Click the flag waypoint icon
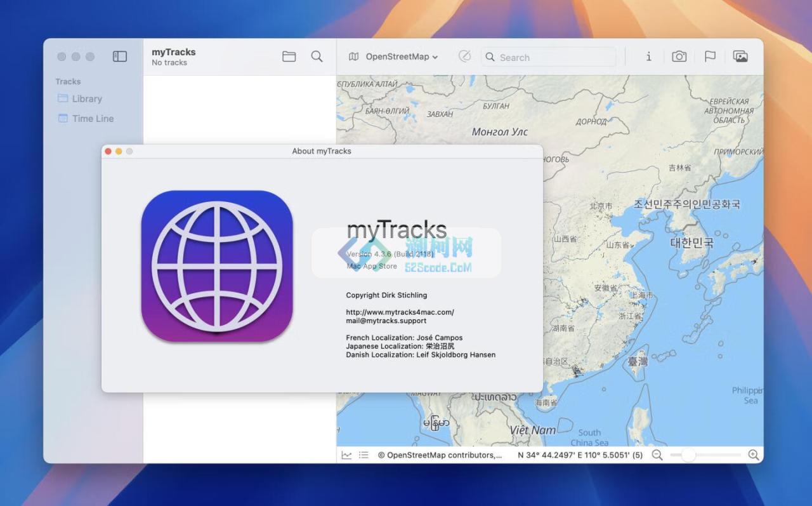The height and width of the screenshot is (506, 812). coord(710,57)
